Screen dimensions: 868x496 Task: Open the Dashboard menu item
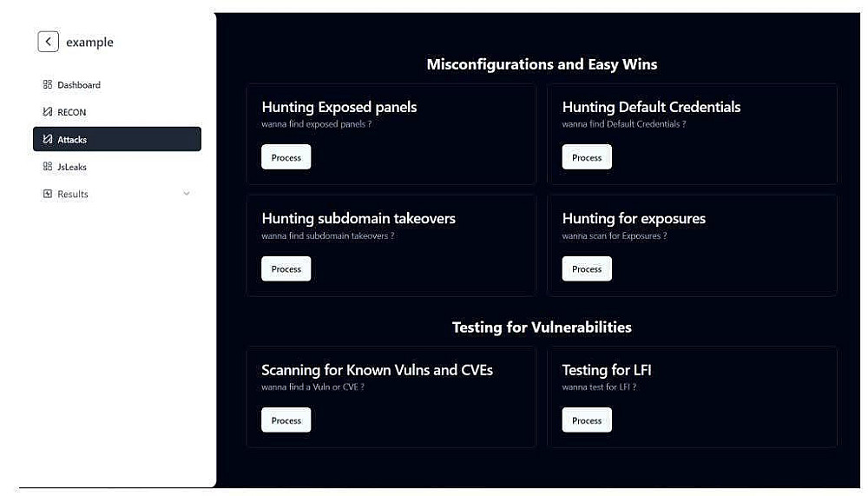click(79, 85)
